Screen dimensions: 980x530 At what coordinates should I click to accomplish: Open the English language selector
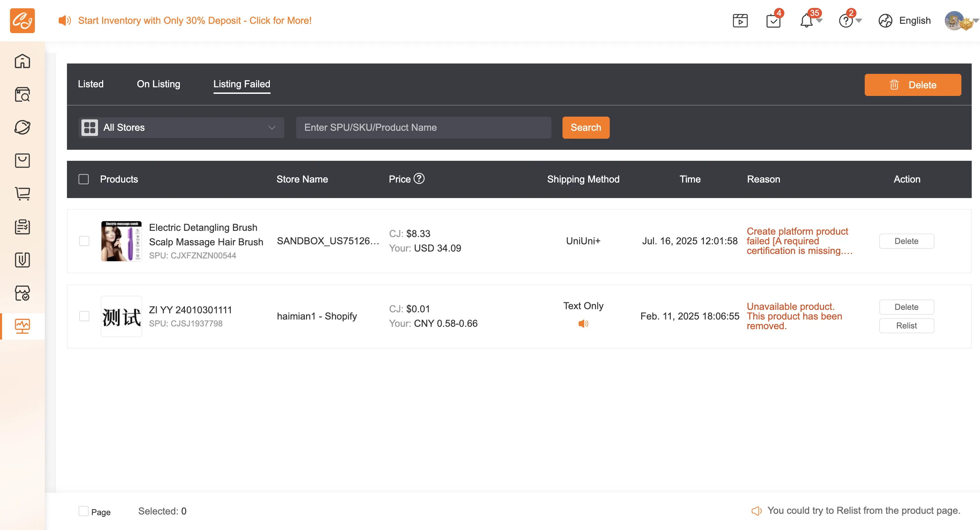pyautogui.click(x=914, y=21)
